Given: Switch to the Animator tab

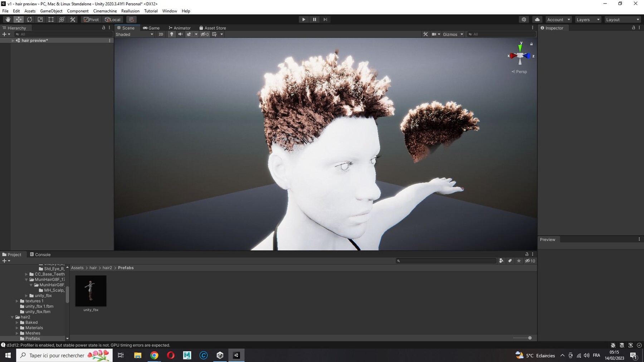Looking at the screenshot, I should 180,28.
